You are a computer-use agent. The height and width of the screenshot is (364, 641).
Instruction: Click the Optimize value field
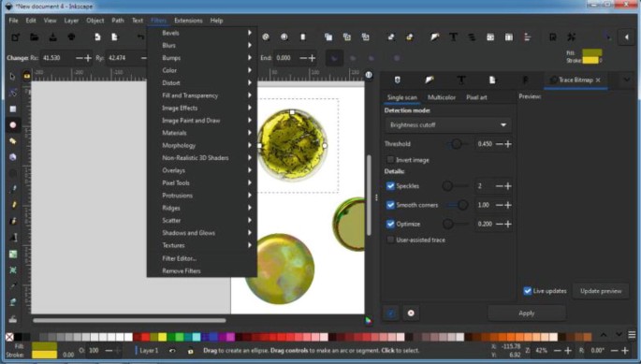tap(485, 224)
